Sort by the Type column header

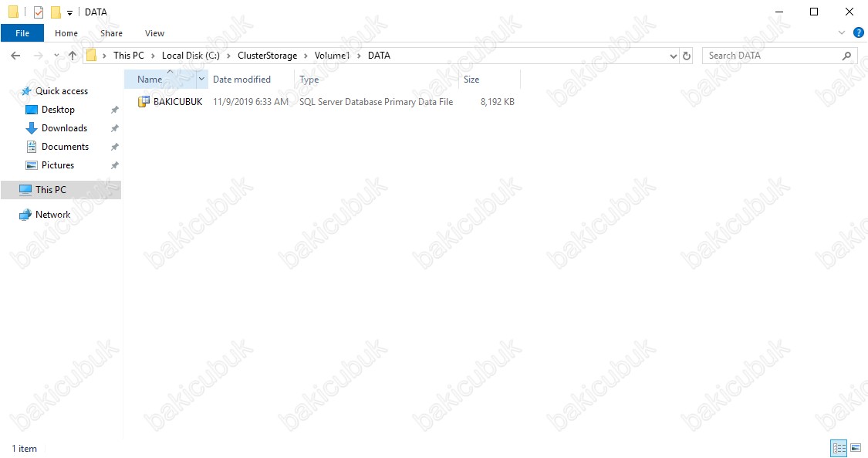(x=377, y=80)
